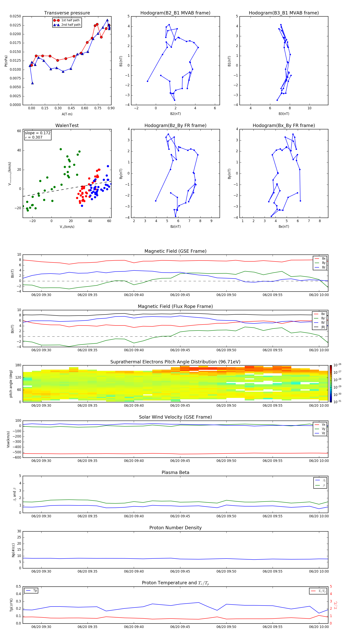The width and height of the screenshot is (351, 644).
Task: Click the Solar Wind Velocity (GSE Frame) title
Action: (175, 417)
